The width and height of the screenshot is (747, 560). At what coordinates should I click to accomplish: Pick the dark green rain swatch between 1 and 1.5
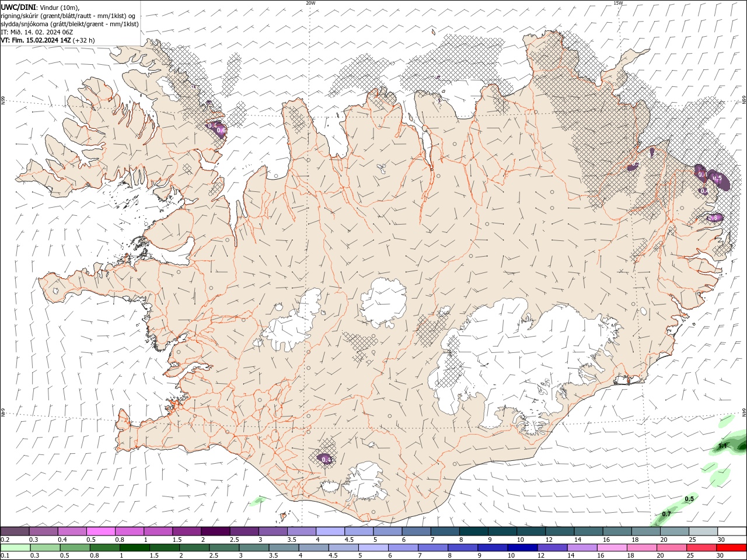tap(135, 548)
